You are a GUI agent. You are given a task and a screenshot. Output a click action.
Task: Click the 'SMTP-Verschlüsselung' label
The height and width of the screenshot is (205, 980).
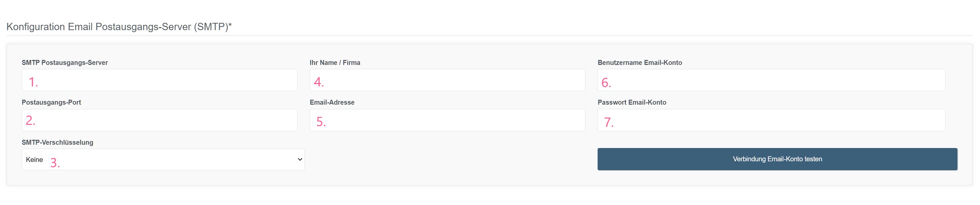[x=57, y=142]
